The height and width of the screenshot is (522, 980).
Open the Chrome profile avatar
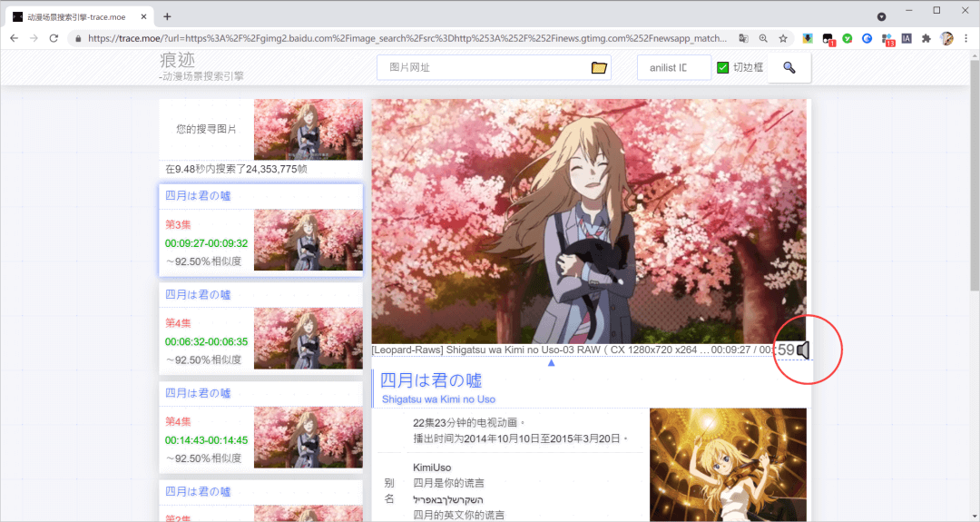[946, 38]
